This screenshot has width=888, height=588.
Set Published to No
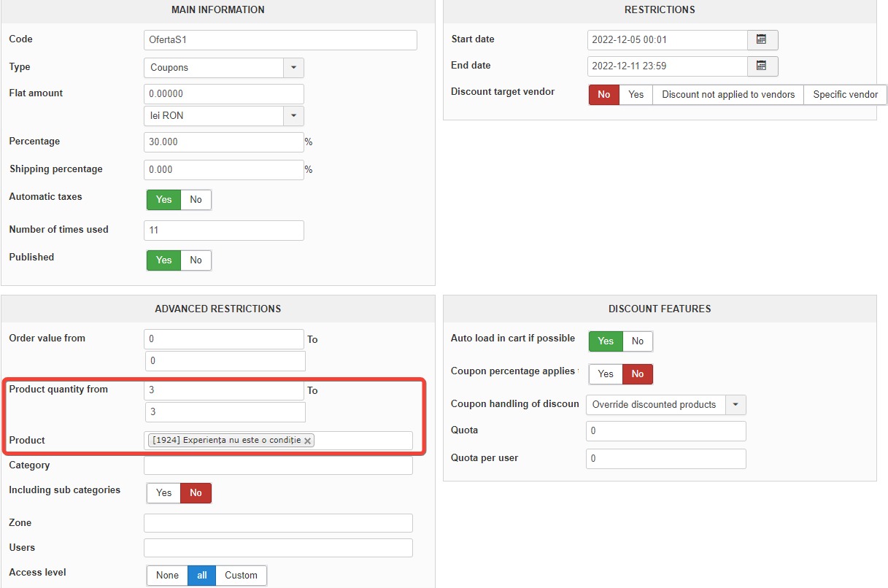[196, 260]
